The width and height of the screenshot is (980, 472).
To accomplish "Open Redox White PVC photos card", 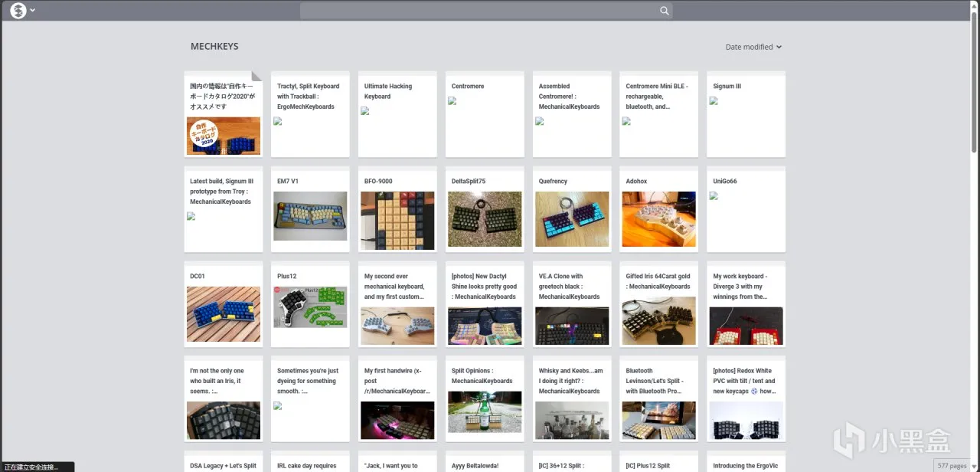I will [746, 399].
